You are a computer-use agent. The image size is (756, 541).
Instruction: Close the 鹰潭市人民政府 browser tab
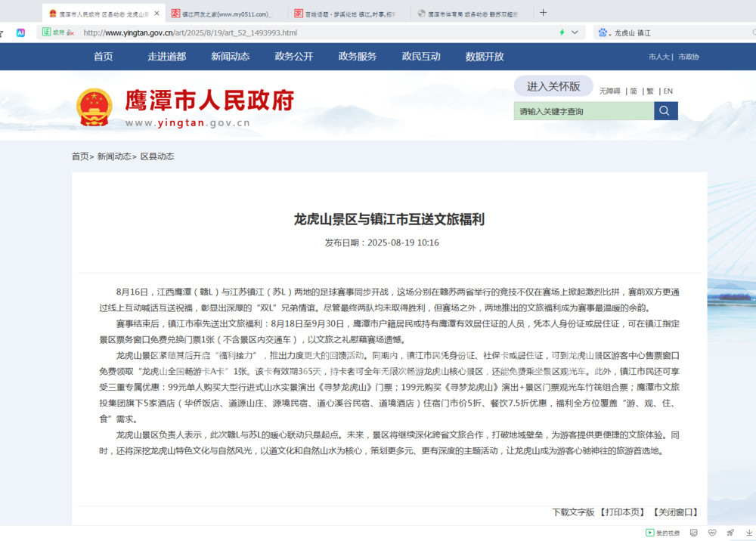pyautogui.click(x=157, y=14)
